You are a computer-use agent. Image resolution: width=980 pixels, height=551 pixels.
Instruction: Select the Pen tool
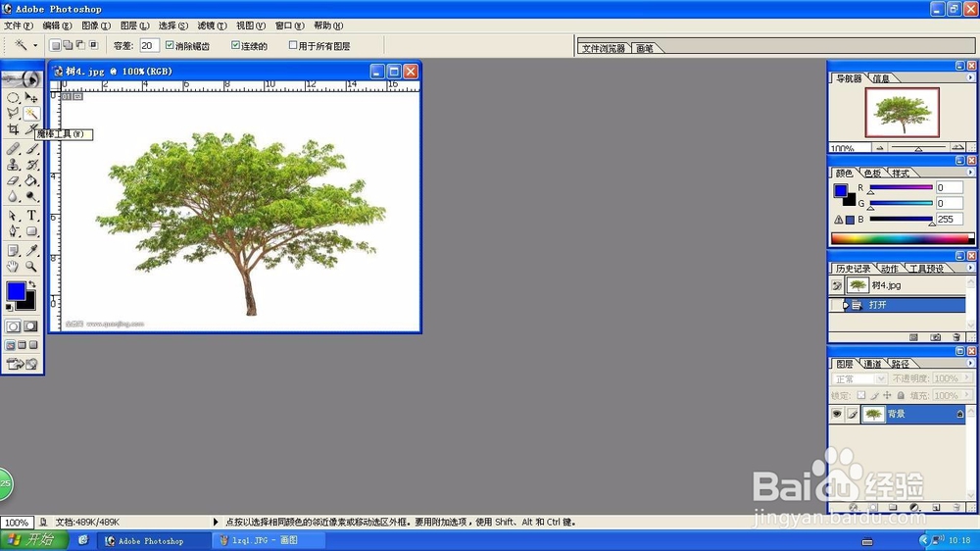pyautogui.click(x=13, y=231)
